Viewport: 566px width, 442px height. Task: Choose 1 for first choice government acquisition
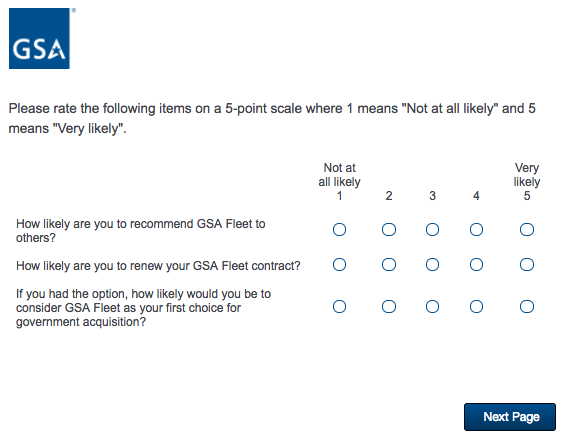pos(339,307)
